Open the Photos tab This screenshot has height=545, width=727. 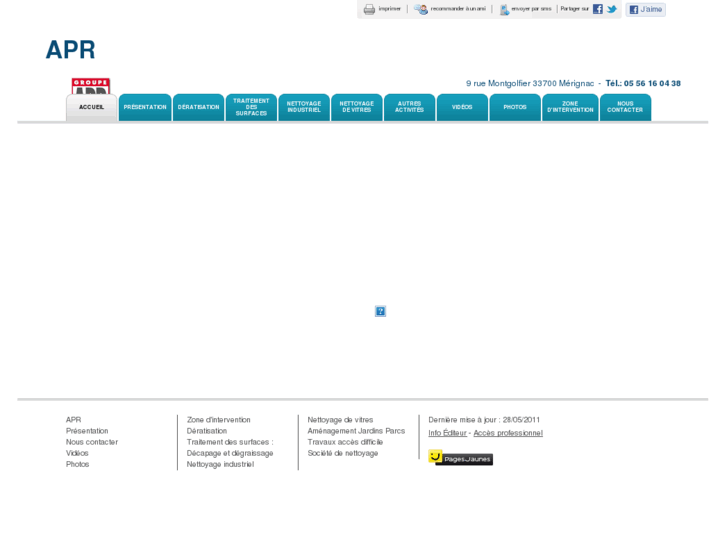pyautogui.click(x=515, y=107)
